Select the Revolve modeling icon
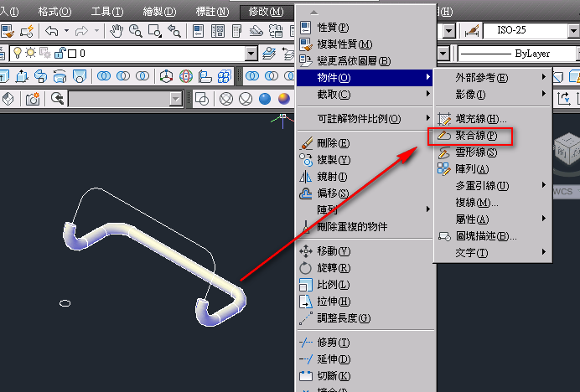 60,76
